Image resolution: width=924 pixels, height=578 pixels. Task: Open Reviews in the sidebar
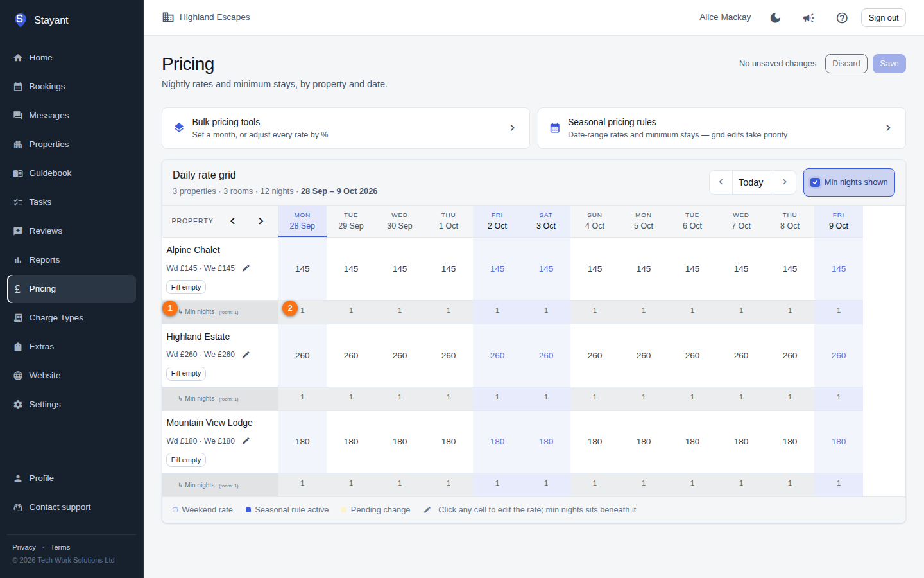[x=71, y=231]
